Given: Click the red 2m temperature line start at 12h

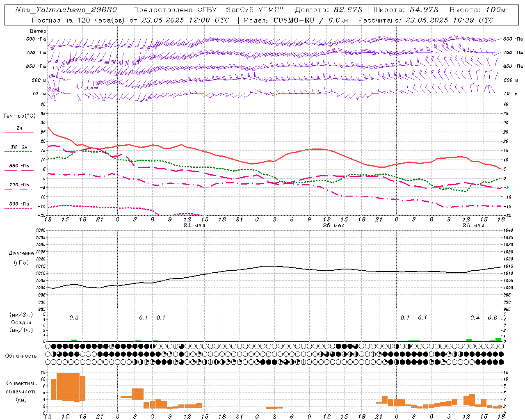Looking at the screenshot, I should (48, 127).
